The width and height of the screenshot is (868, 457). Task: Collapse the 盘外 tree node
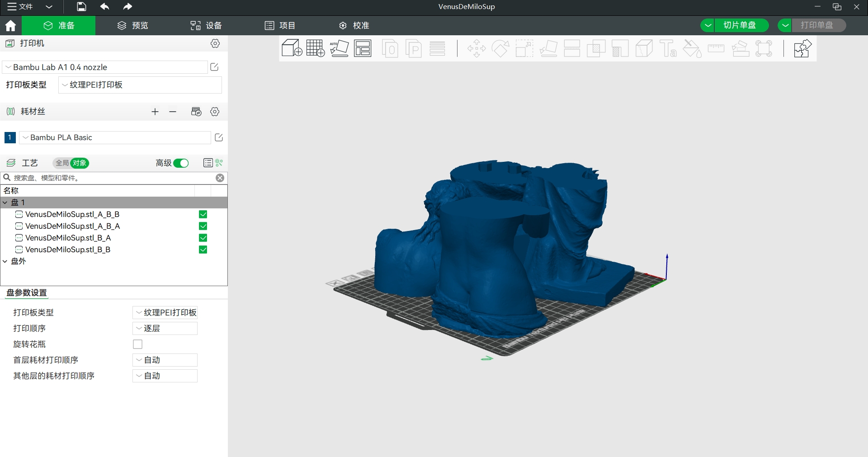[x=5, y=261]
